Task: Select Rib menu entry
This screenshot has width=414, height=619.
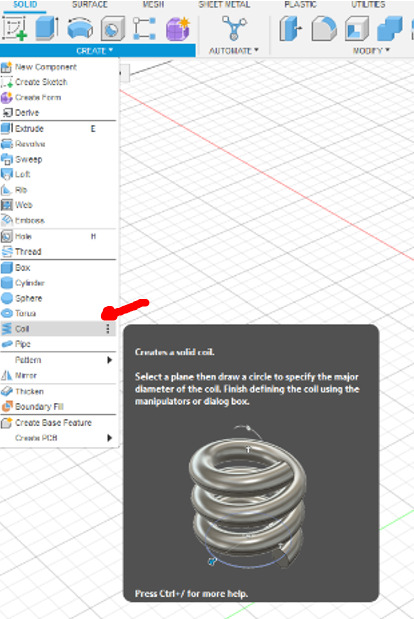Action: [58, 190]
